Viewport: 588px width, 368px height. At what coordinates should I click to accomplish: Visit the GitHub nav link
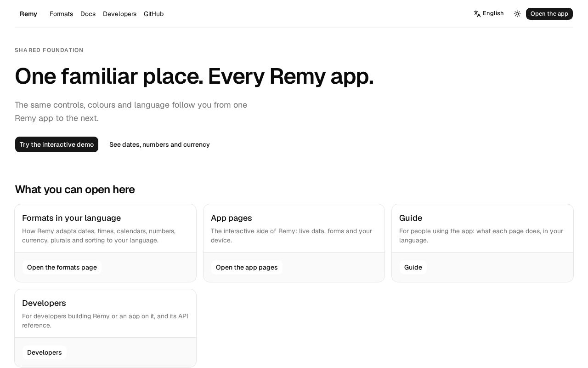[153, 14]
